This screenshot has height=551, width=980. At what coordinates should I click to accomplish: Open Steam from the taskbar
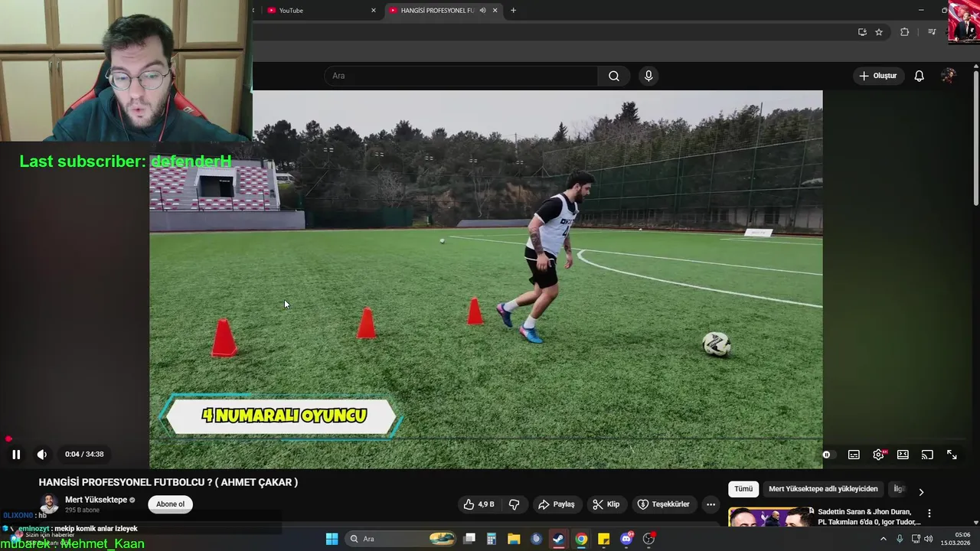point(559,539)
